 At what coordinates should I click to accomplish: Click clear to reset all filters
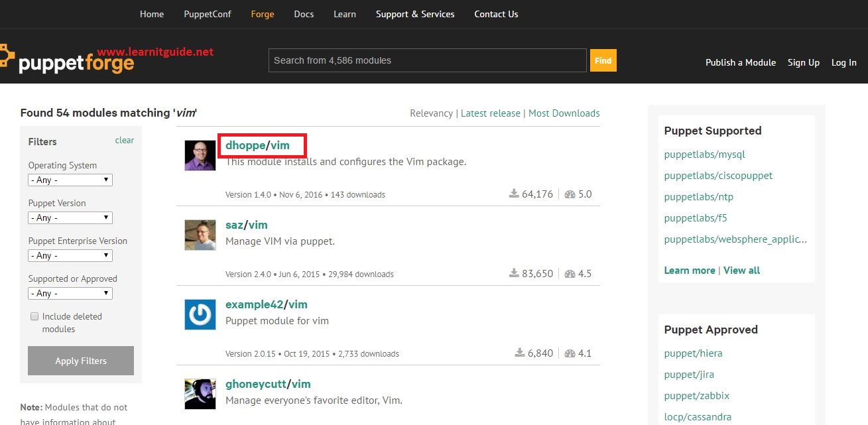coord(125,140)
